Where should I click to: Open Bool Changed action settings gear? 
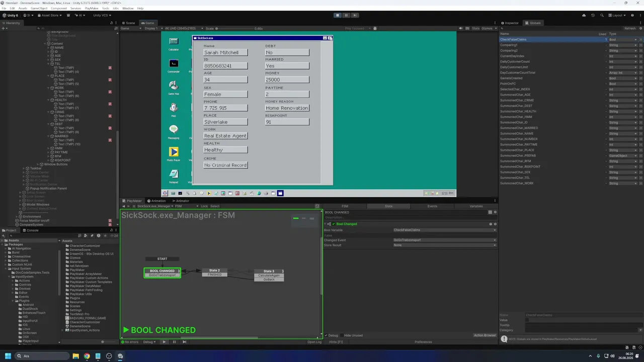[495, 224]
